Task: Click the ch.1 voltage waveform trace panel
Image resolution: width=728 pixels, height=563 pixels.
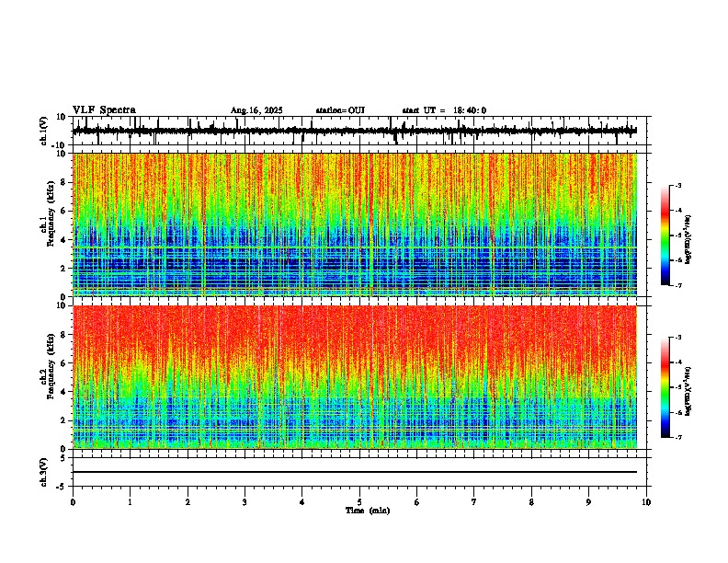Action: pyautogui.click(x=359, y=131)
